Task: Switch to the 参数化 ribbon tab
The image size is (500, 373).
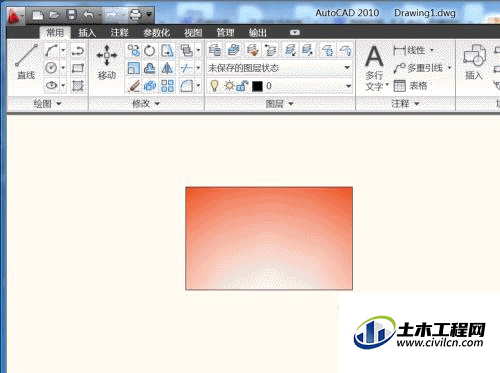Action: (x=156, y=33)
